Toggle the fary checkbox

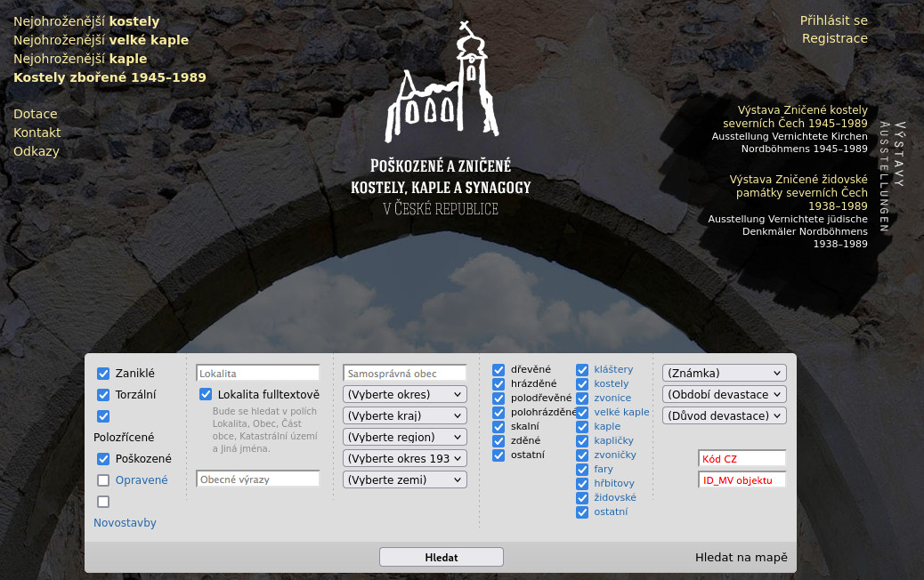pos(582,470)
